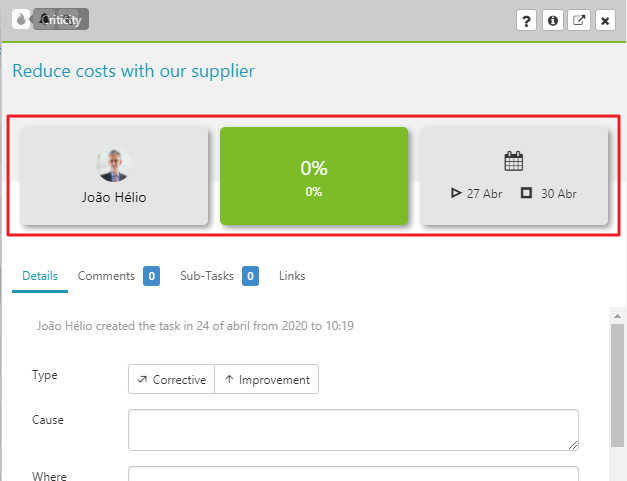Click the calendar icon in dates card
The width and height of the screenshot is (627, 481).
click(x=514, y=161)
